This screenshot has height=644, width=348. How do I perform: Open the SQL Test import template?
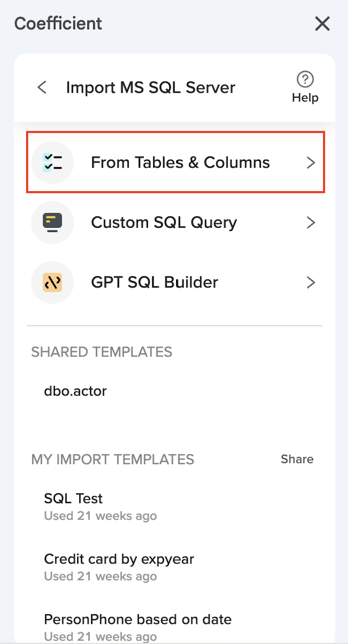click(x=73, y=498)
